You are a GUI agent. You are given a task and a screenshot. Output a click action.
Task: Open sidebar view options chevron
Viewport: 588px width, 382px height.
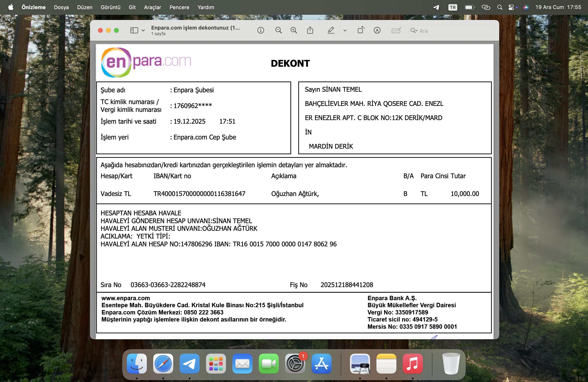[143, 30]
